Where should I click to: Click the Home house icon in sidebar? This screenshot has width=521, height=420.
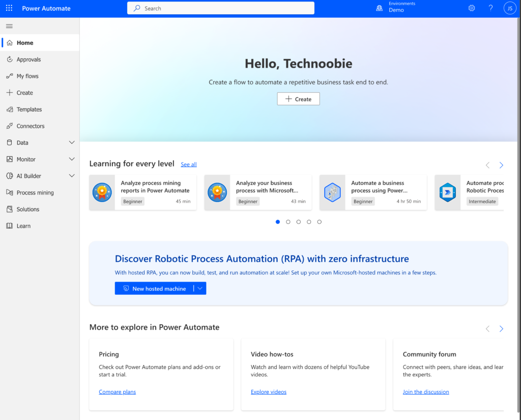coord(10,43)
